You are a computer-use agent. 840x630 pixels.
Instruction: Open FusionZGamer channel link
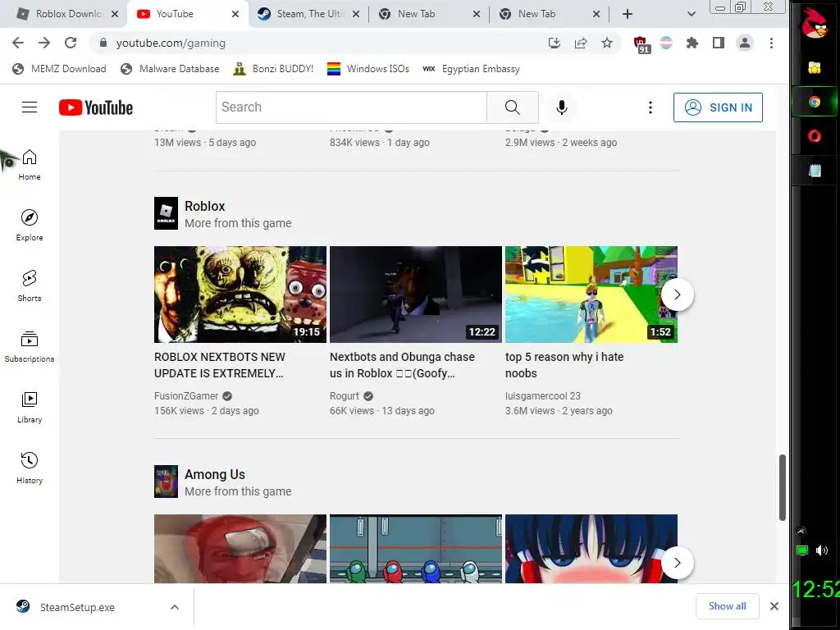186,396
